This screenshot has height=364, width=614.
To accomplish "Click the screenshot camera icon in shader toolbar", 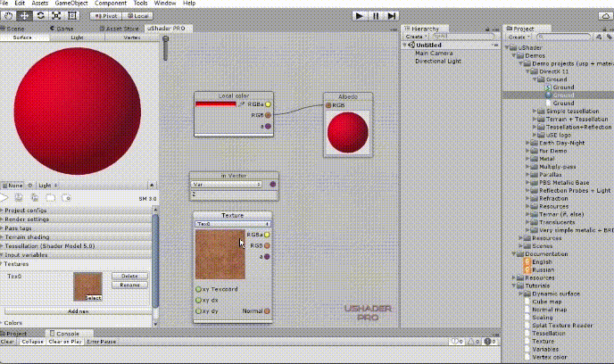I will (67, 198).
